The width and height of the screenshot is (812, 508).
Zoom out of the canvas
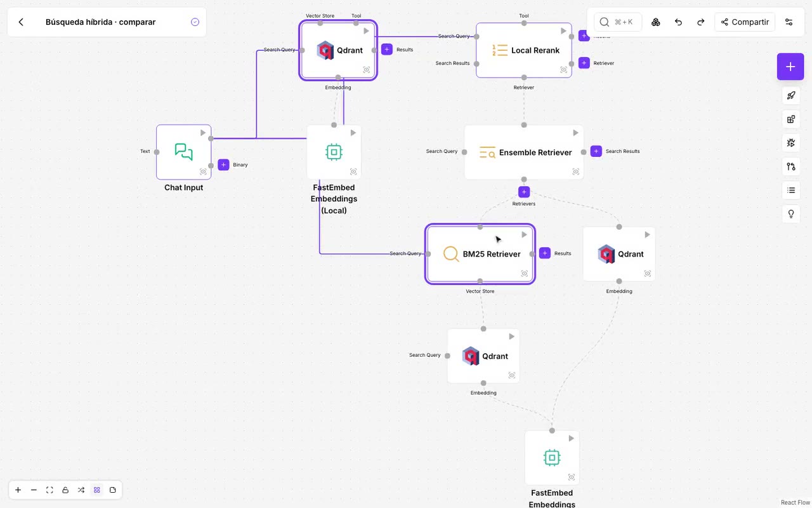[x=34, y=490]
